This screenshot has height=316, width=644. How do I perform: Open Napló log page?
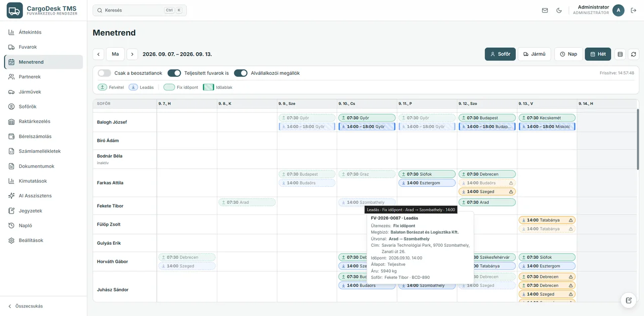43,226
